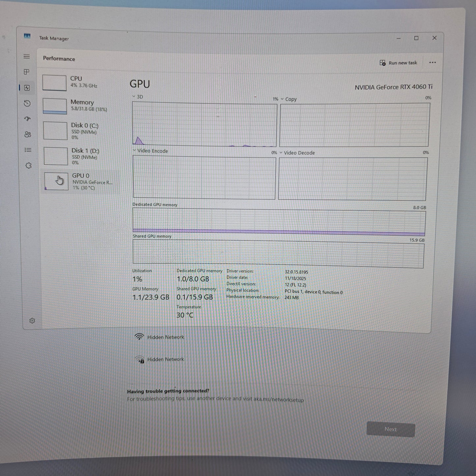Image resolution: width=476 pixels, height=476 pixels.
Task: Open the Details list icon
Action: (x=28, y=150)
